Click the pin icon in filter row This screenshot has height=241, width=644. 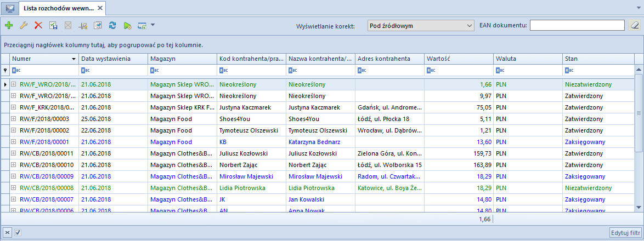5,70
